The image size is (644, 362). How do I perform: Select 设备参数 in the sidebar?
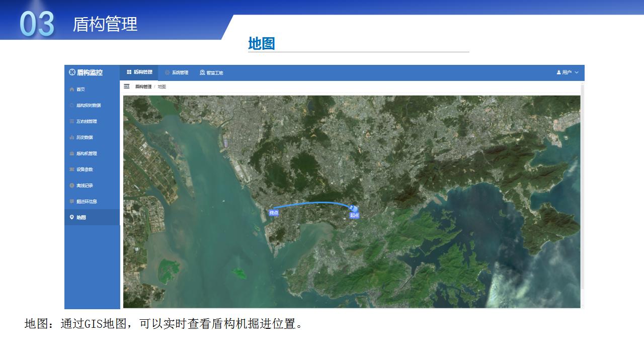(85, 169)
